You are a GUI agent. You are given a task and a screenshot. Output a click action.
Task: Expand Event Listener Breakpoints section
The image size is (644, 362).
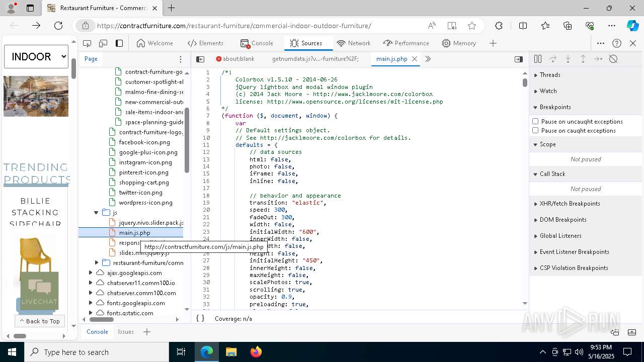click(586, 252)
